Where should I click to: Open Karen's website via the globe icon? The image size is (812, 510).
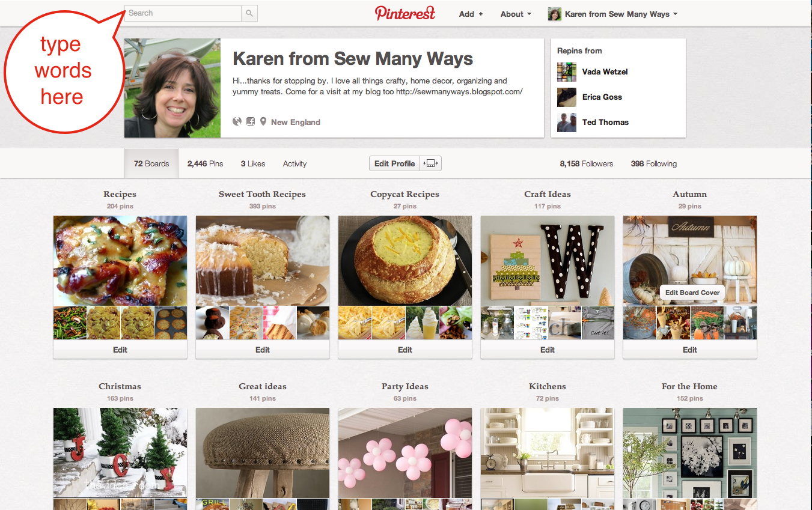[237, 121]
